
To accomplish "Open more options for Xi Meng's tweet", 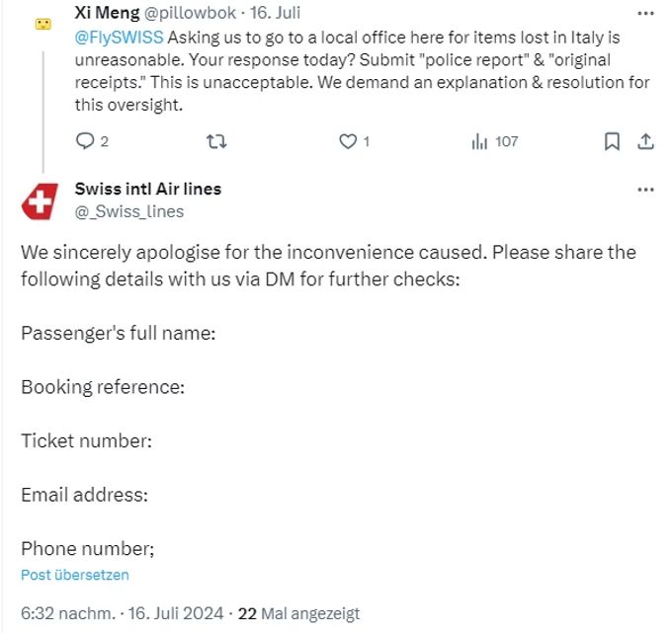I will tap(646, 13).
